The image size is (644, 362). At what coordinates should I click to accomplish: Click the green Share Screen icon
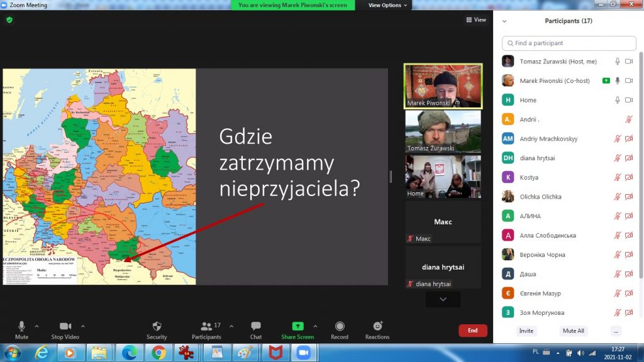click(297, 326)
